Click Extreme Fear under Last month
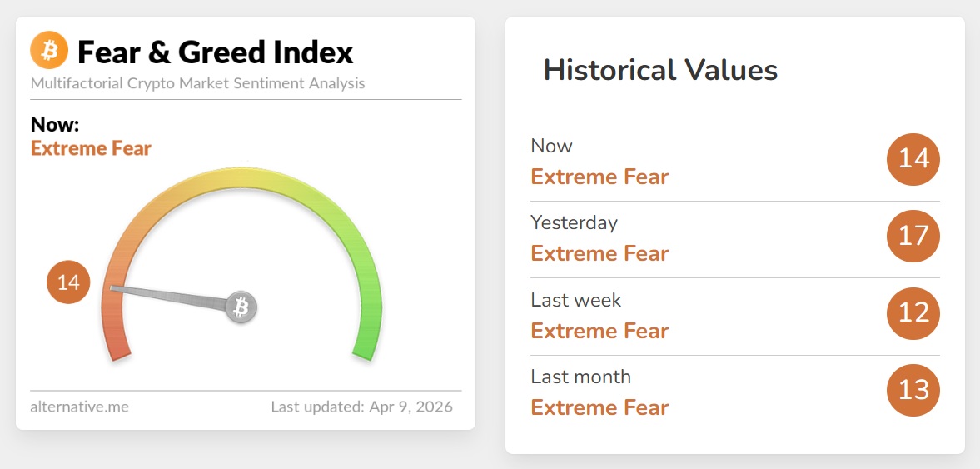Viewport: 980px width, 469px height. [x=599, y=407]
